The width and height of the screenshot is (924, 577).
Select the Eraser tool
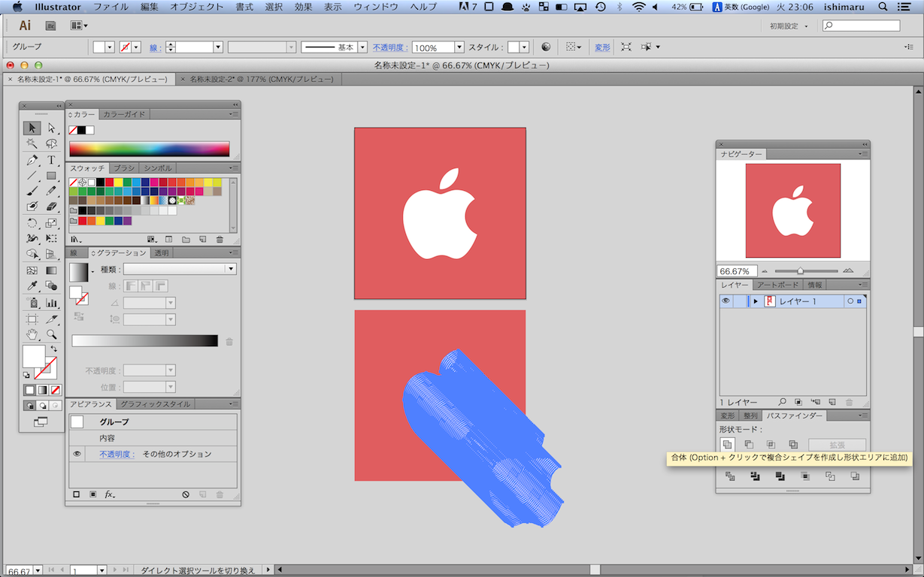(51, 206)
